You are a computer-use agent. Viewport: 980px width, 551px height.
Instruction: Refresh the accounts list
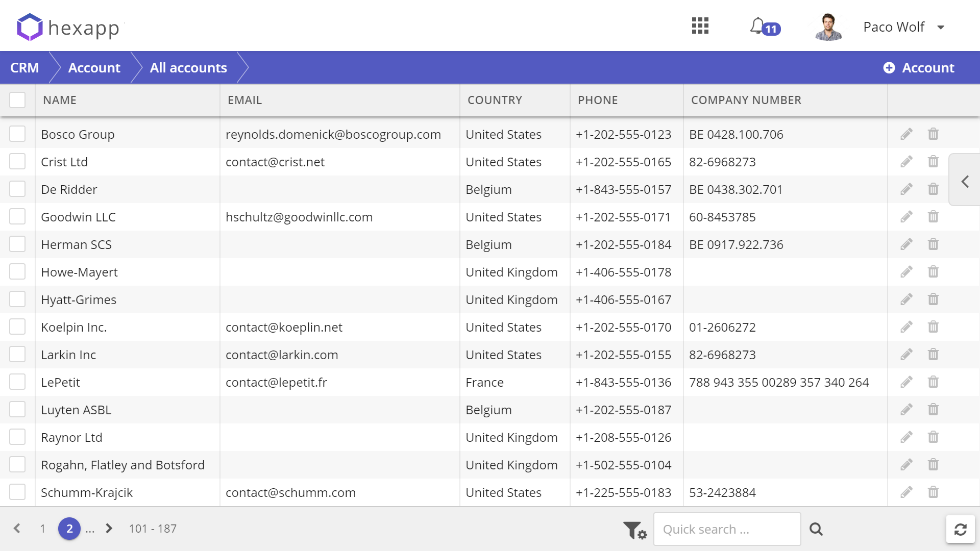(x=960, y=530)
